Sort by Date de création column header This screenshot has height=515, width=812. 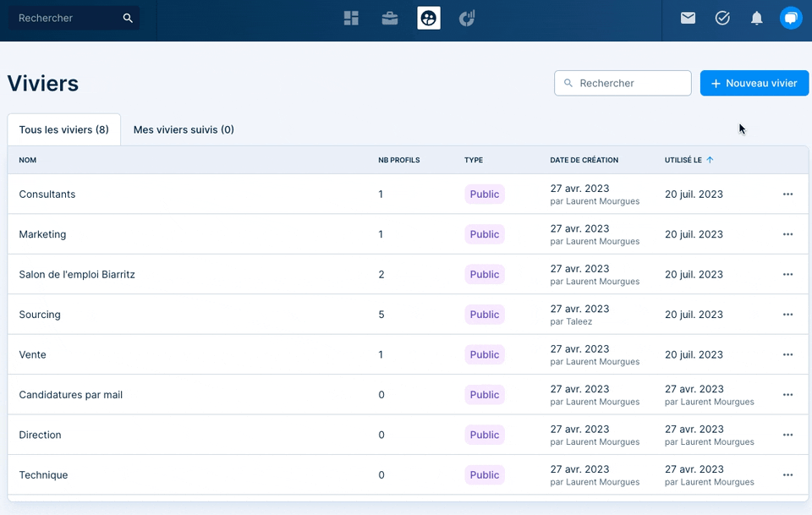584,160
